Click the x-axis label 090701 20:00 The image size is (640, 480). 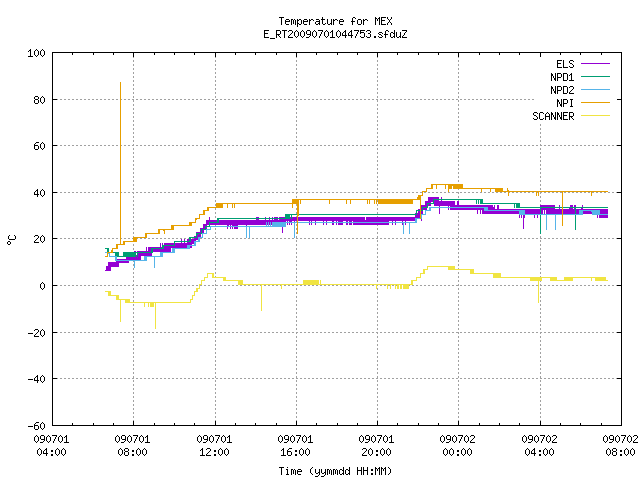coord(377,446)
